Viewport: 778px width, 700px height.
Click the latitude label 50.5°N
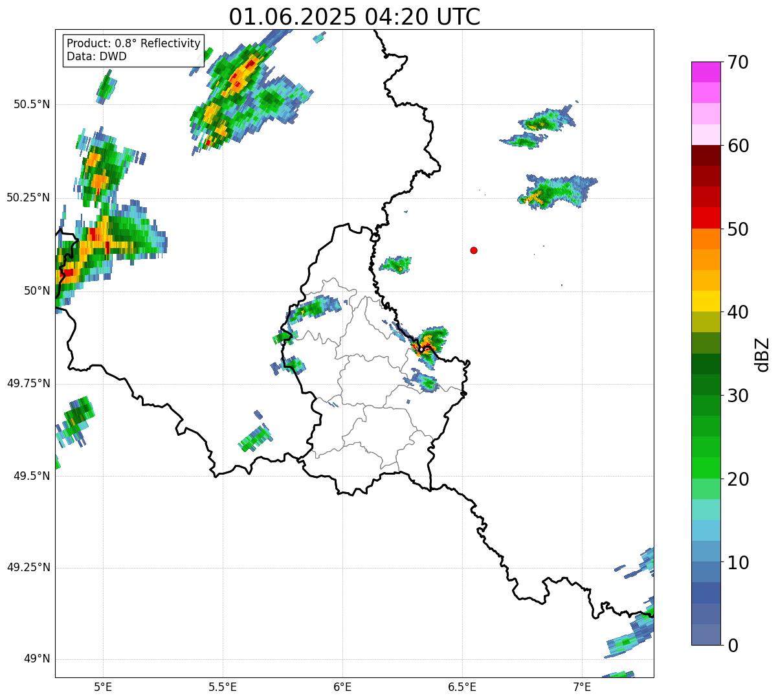pos(31,104)
